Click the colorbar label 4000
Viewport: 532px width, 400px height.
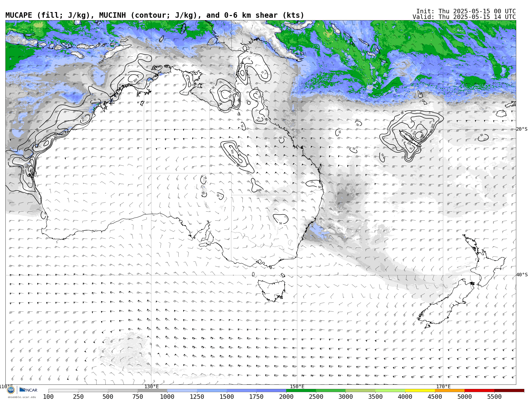point(405,397)
